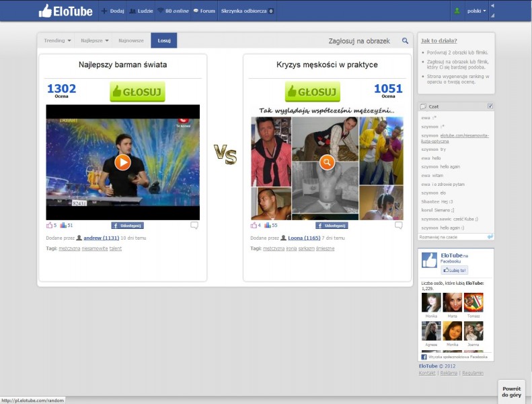Image resolution: width=532 pixels, height=404 pixels.
Task: Play the 'Najlepszy barman świata' video
Action: pyautogui.click(x=122, y=162)
